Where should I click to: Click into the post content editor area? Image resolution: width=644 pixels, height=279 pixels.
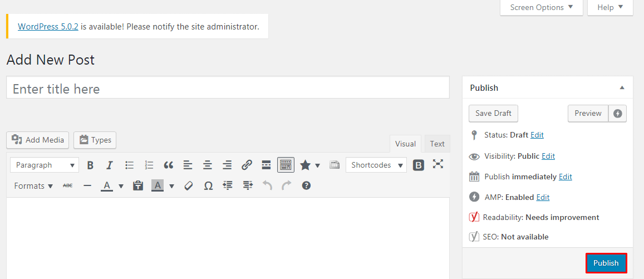click(228, 238)
